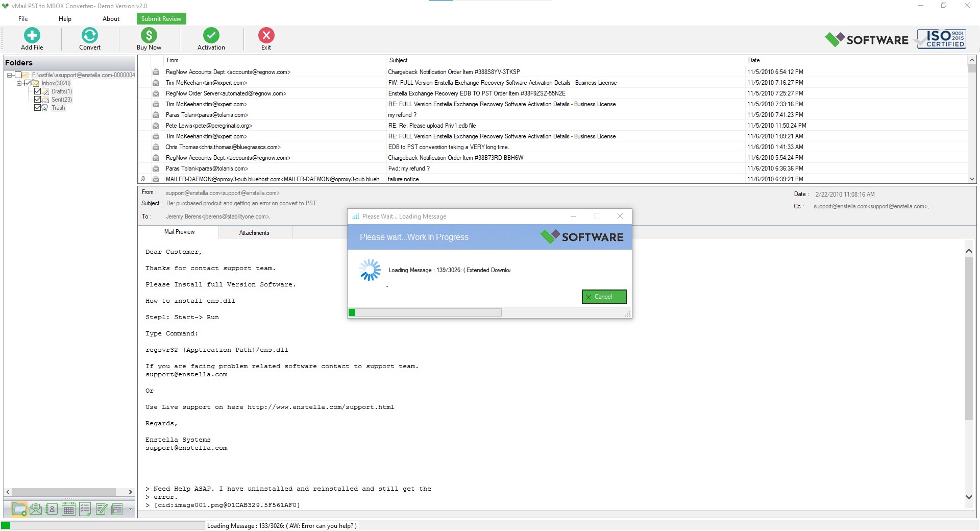Select the folder-with-plus icon in bottom bar
Screen dimensions: 980x531
19,509
